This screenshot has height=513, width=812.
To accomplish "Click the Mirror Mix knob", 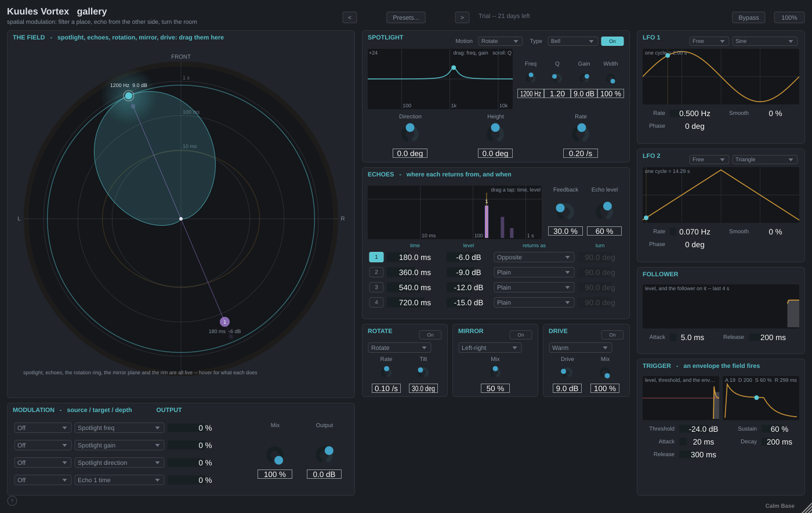I will (x=495, y=372).
